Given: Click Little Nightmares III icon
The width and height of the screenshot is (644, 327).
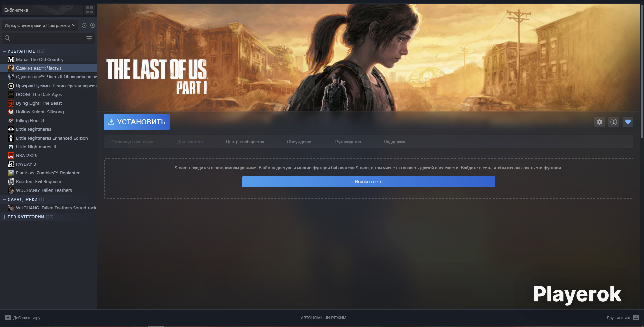Looking at the screenshot, I should coord(11,147).
